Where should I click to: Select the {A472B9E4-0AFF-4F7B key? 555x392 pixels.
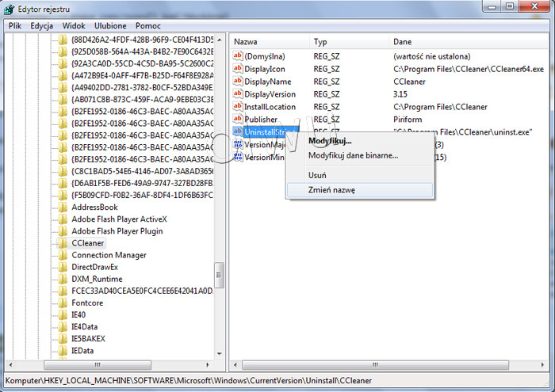(x=142, y=76)
